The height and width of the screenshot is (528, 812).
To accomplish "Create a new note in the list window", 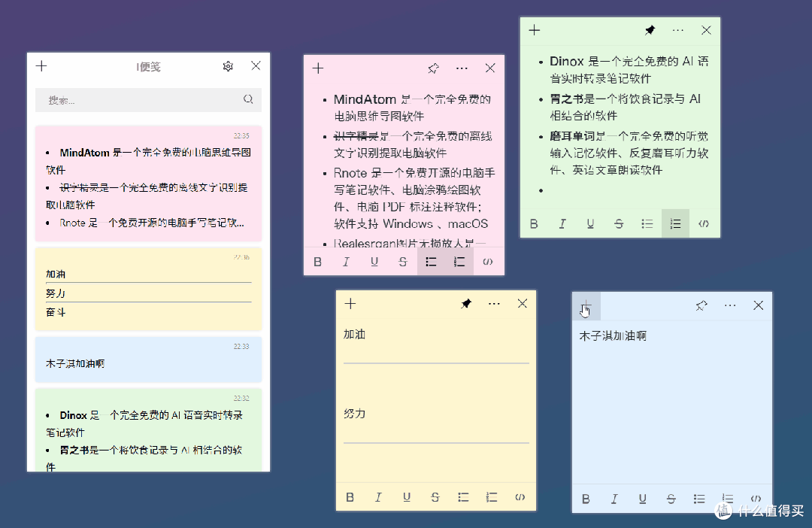I will tap(41, 66).
